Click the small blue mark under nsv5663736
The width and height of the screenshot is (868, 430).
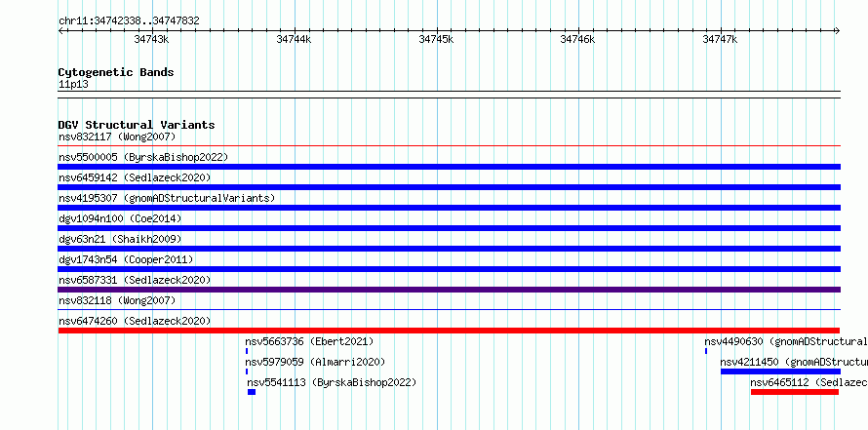pos(247,351)
